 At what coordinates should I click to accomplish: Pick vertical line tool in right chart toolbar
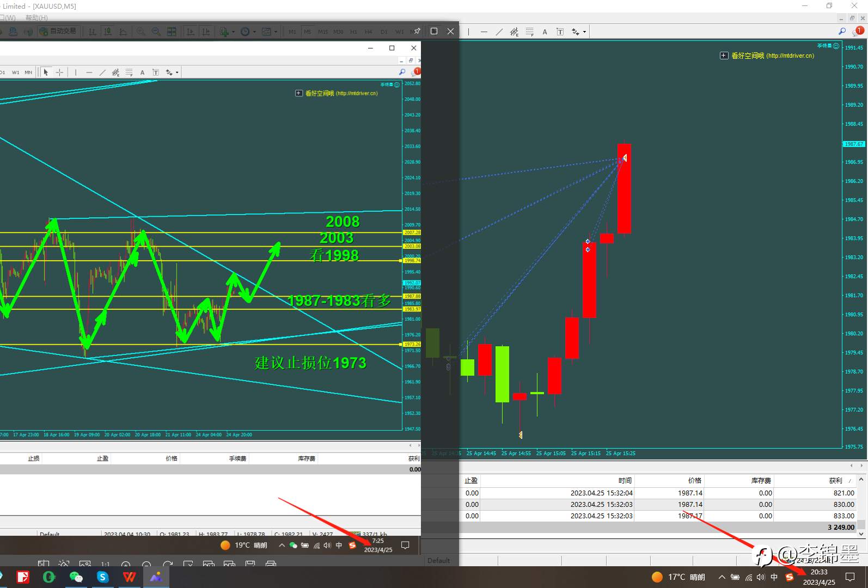pyautogui.click(x=468, y=32)
